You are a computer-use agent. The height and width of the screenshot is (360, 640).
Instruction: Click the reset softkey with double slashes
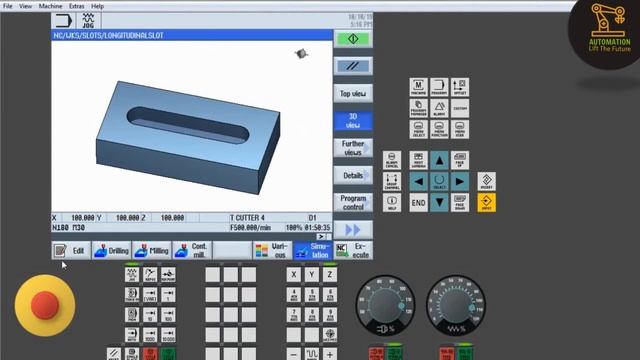(353, 66)
